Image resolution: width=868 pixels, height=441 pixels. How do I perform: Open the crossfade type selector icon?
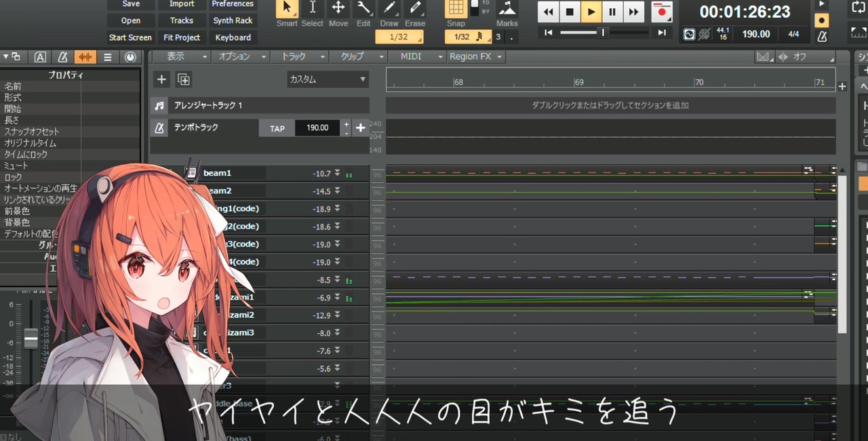765,57
